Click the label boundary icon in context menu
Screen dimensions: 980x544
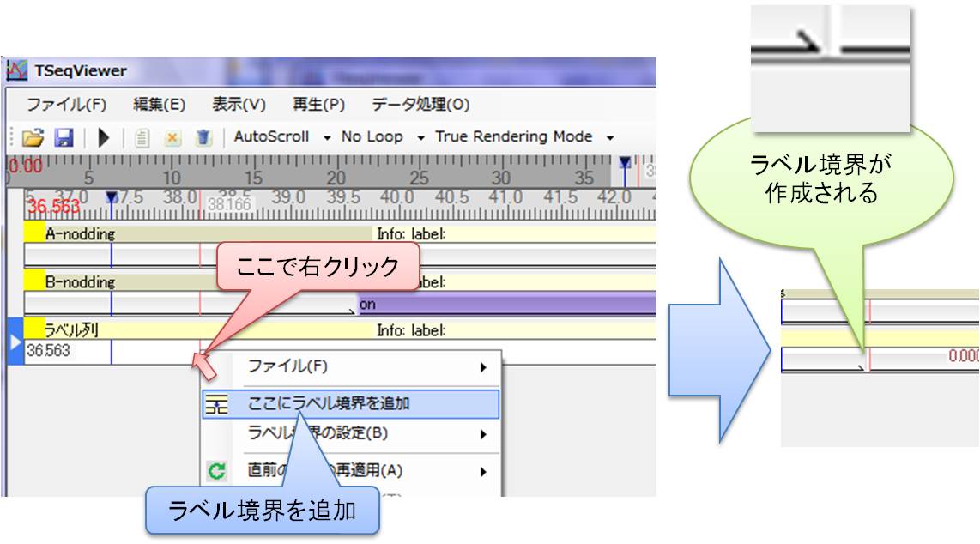216,404
